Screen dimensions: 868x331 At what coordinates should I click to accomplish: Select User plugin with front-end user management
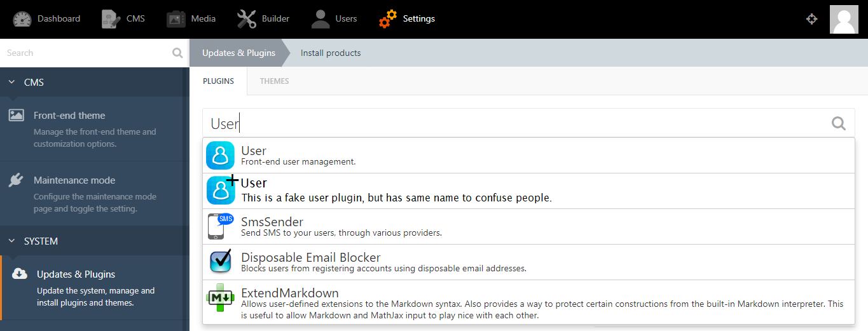click(x=529, y=156)
